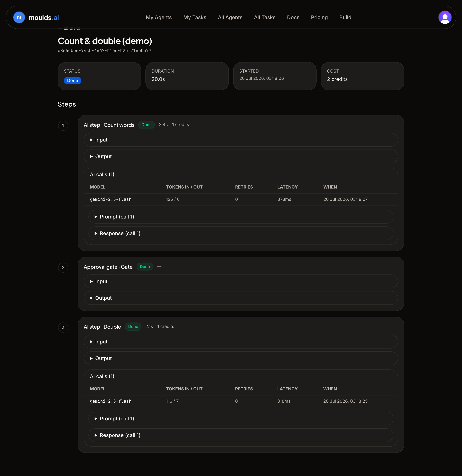Click the 878ms latency cell
Screen dimensions: 462x476
tap(284, 199)
